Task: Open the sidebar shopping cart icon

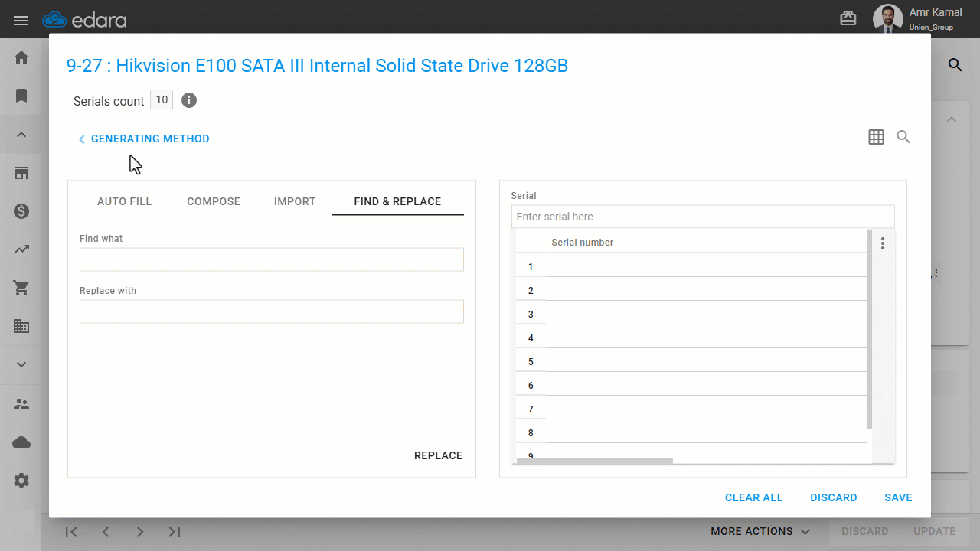Action: pos(21,288)
